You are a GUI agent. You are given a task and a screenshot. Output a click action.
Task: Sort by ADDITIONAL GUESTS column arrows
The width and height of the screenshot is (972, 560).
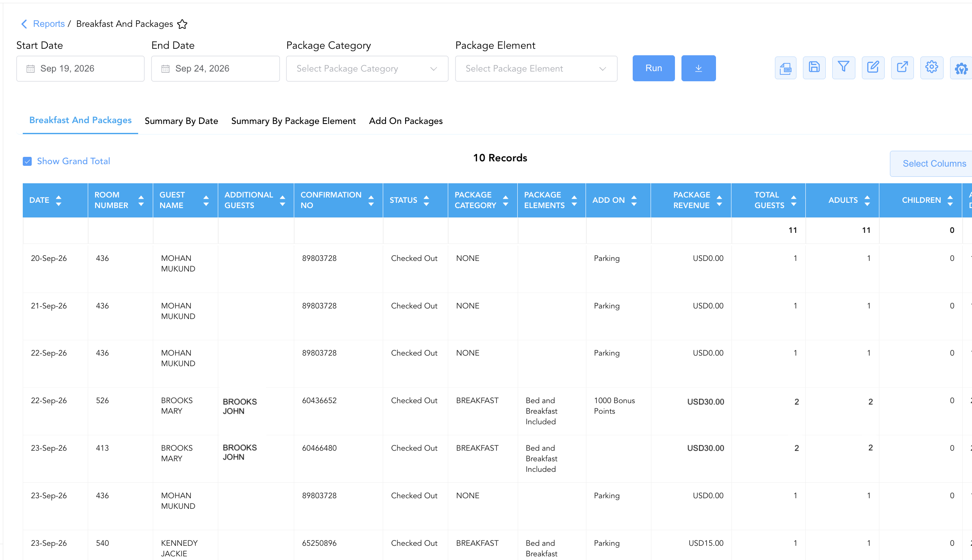coord(282,200)
